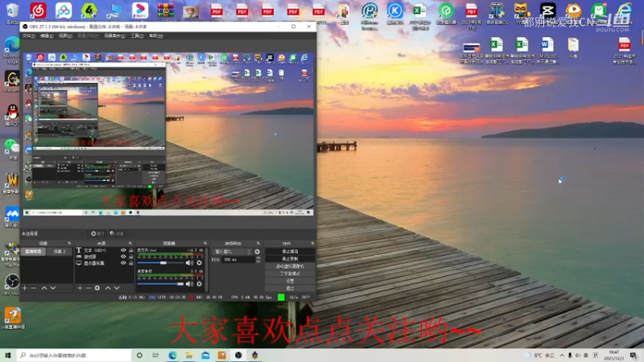Open source 属性 properties button

click(x=97, y=233)
